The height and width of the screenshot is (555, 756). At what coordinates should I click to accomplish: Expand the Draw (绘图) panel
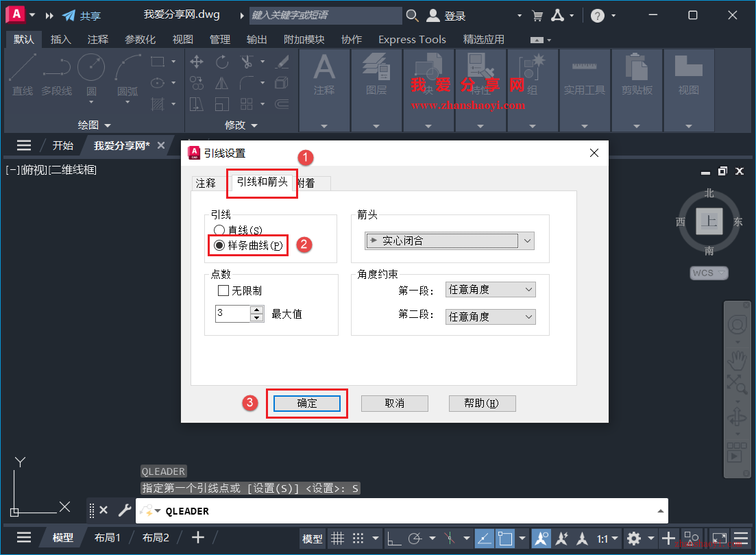[95, 125]
